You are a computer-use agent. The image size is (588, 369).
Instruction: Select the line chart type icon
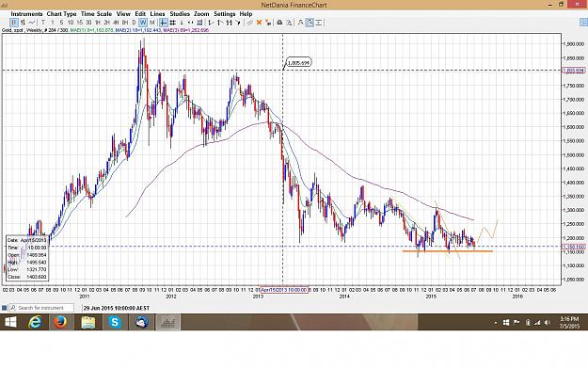[x=32, y=23]
